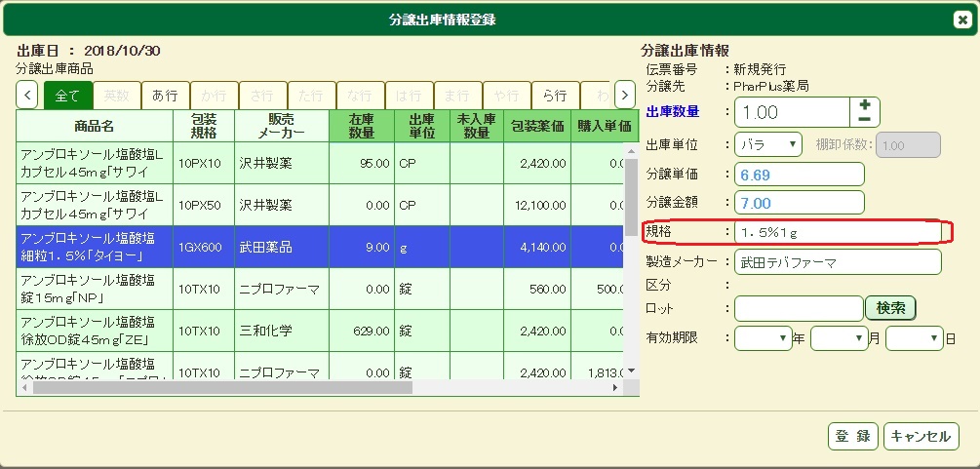The width and height of the screenshot is (980, 469).
Task: Click the 1GX600 package cell
Action: [x=204, y=247]
